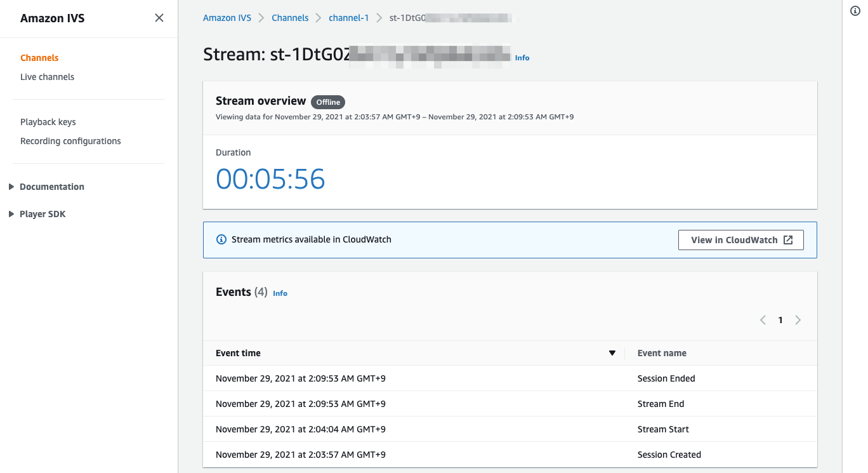This screenshot has height=473, width=868.
Task: Click the Session Ended event name
Action: [666, 378]
